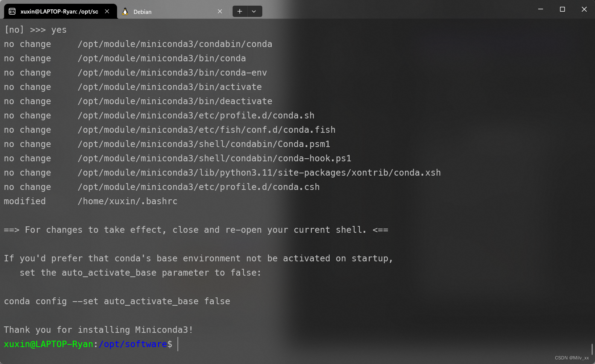Click the blinking cursor at the prompt
Viewport: 595px width, 364px height.
click(177, 344)
